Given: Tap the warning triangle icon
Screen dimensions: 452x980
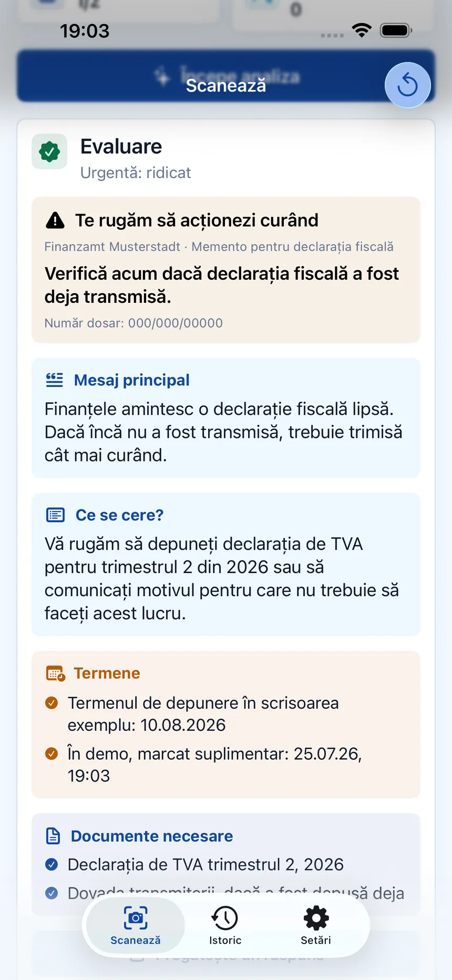Looking at the screenshot, I should [55, 221].
